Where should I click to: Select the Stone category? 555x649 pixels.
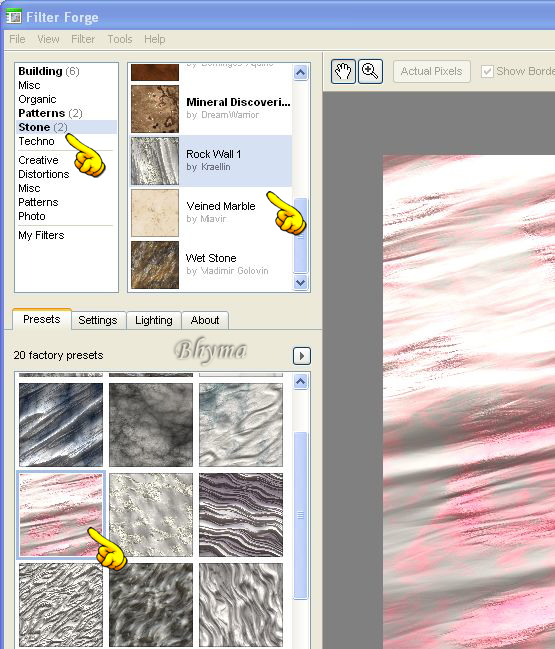[x=66, y=127]
